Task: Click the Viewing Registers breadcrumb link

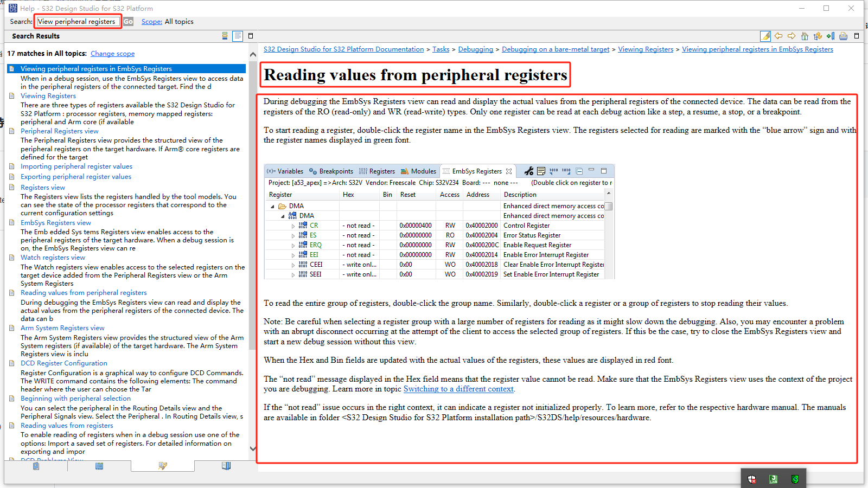Action: pyautogui.click(x=646, y=49)
